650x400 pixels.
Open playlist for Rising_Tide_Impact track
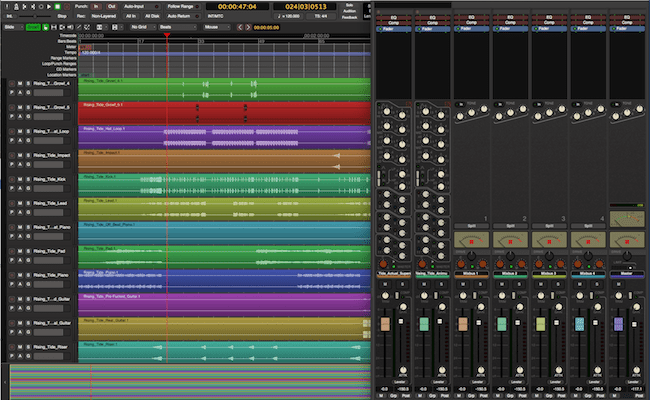pyautogui.click(x=11, y=166)
